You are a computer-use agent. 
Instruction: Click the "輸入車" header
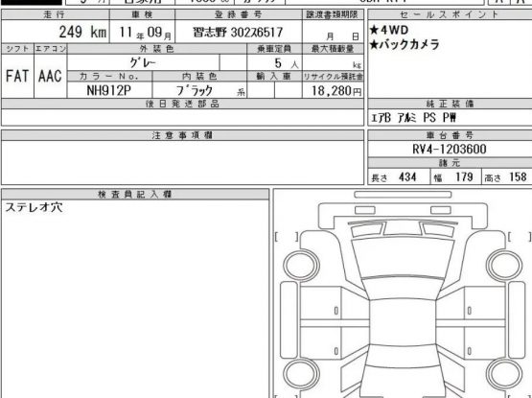(274, 77)
